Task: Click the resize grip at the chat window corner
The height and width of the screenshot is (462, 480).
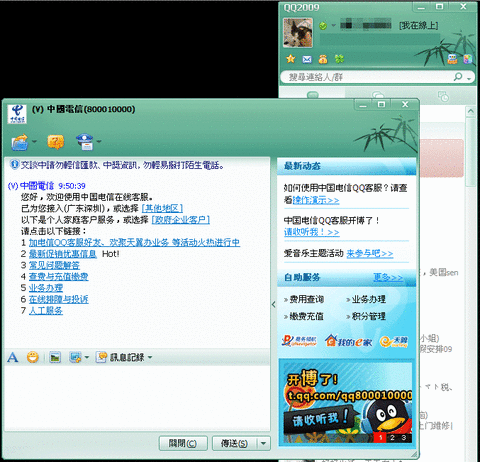Action: point(414,454)
